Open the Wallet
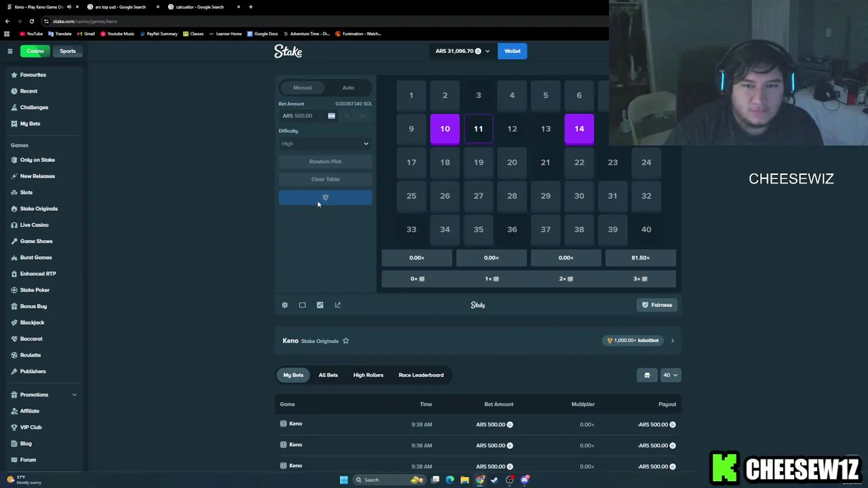The height and width of the screenshot is (488, 868). [512, 52]
